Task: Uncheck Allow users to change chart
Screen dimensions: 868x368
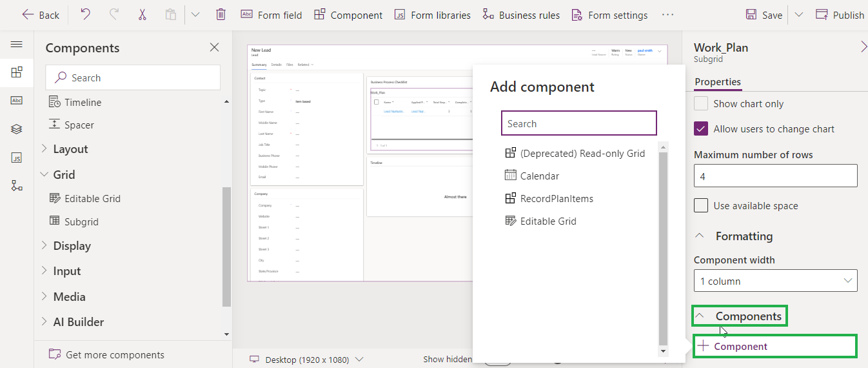Action: 701,129
